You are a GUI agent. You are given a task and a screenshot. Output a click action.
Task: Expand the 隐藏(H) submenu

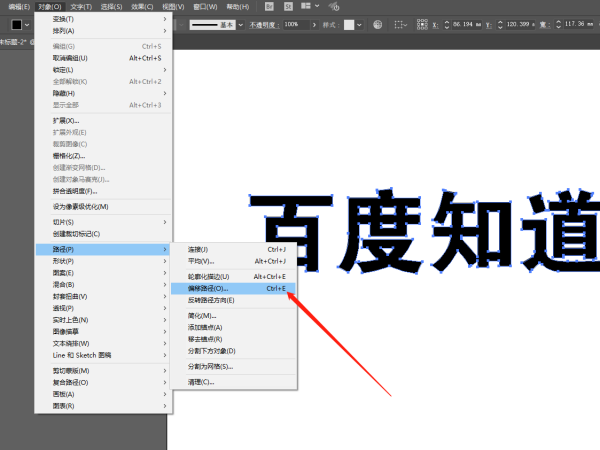pos(103,93)
